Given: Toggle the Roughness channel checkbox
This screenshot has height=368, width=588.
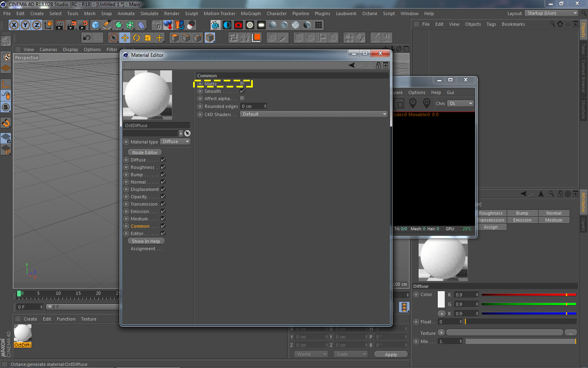Looking at the screenshot, I should [163, 167].
